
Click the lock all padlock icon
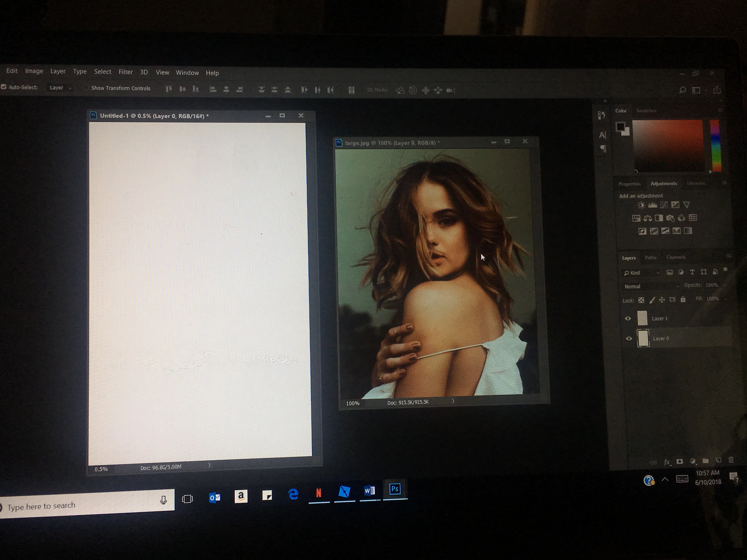point(683,299)
